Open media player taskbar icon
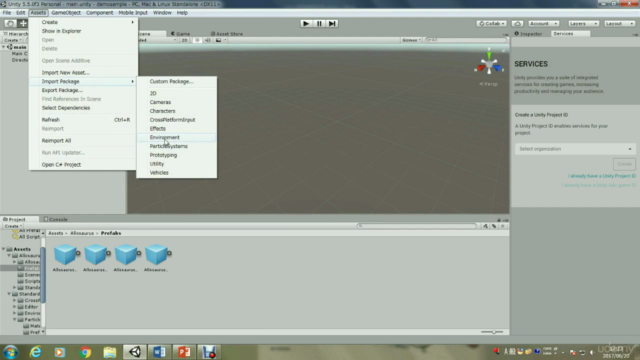 [60, 352]
